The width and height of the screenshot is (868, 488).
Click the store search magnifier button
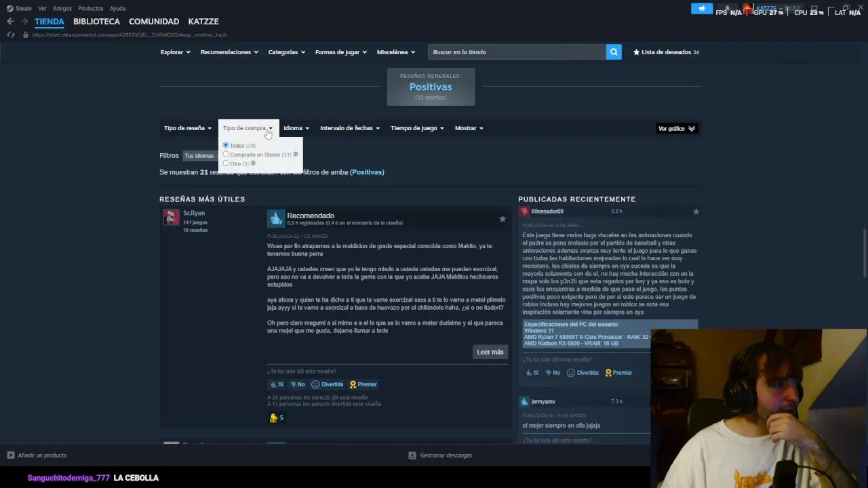614,52
